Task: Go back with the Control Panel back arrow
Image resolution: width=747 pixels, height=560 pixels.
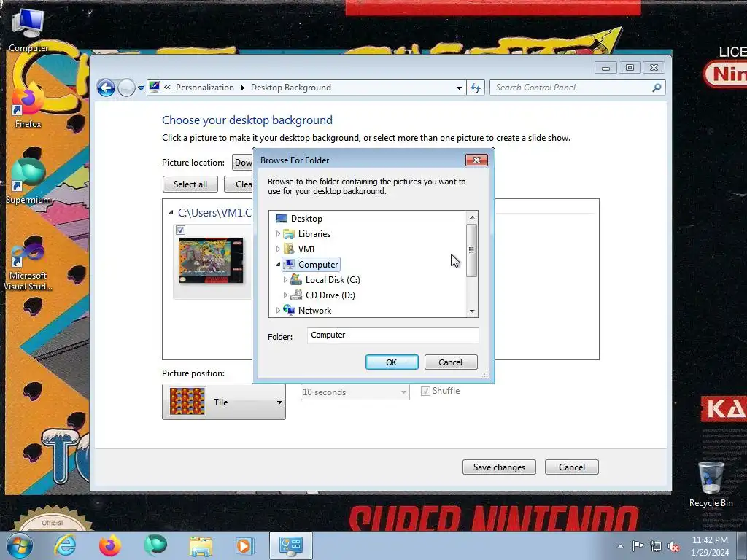Action: click(x=106, y=87)
